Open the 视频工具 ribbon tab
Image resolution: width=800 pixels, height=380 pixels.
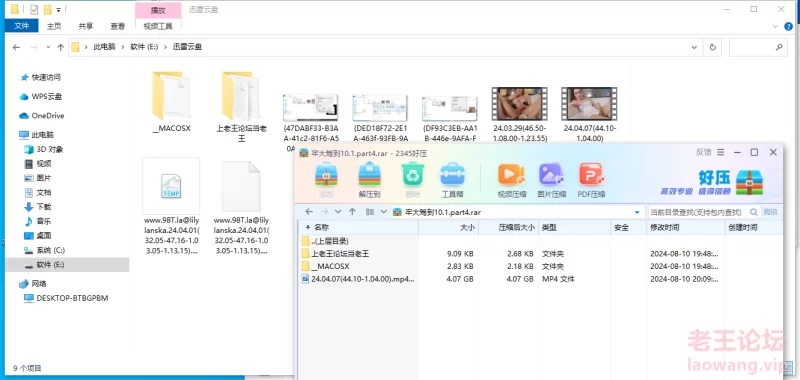[158, 26]
